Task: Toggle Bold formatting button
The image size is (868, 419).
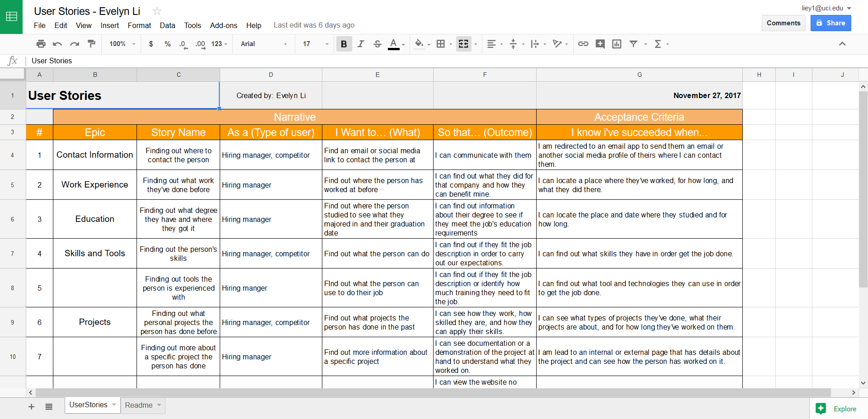Action: (344, 44)
